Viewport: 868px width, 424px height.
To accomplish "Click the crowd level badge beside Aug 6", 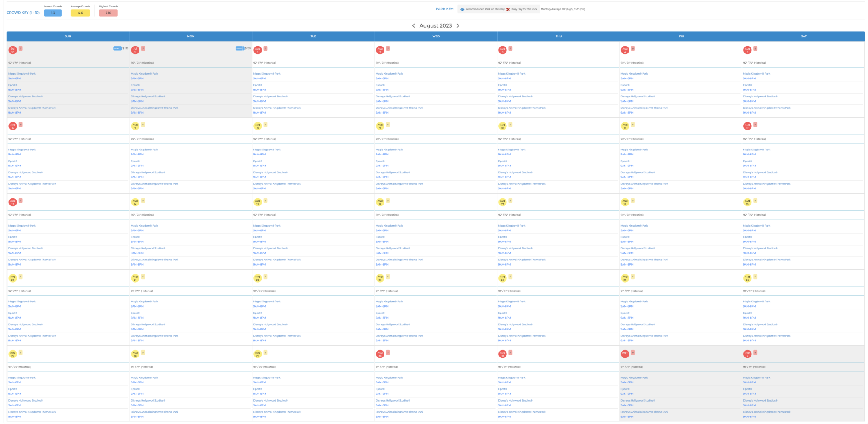I will click(20, 125).
